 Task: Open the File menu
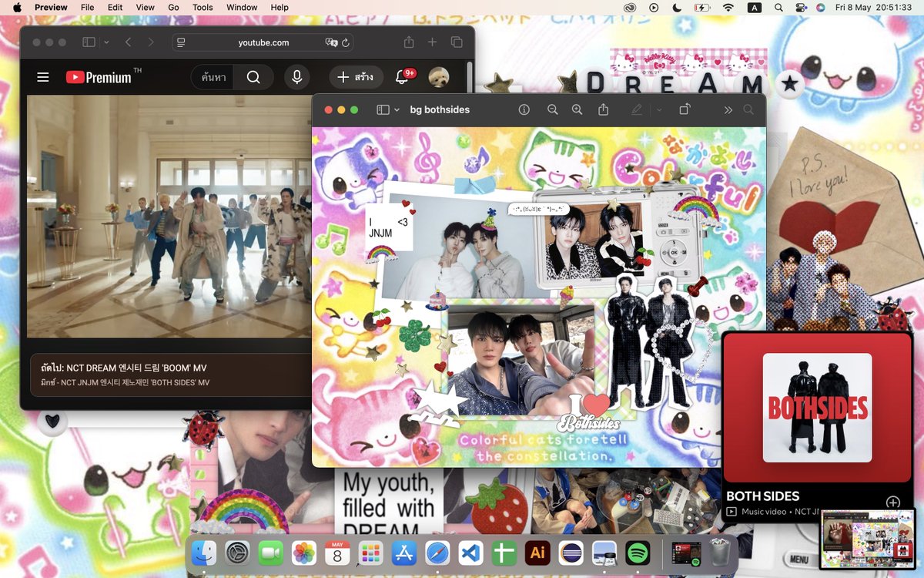[88, 7]
